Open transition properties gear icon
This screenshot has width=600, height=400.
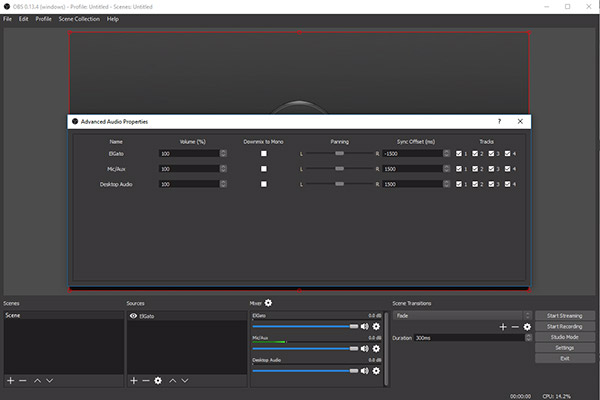(527, 327)
